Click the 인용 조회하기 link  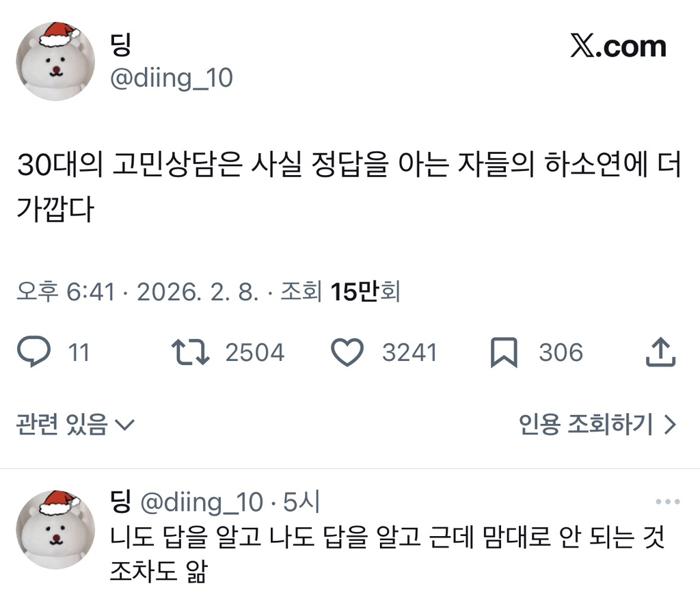pos(584,424)
